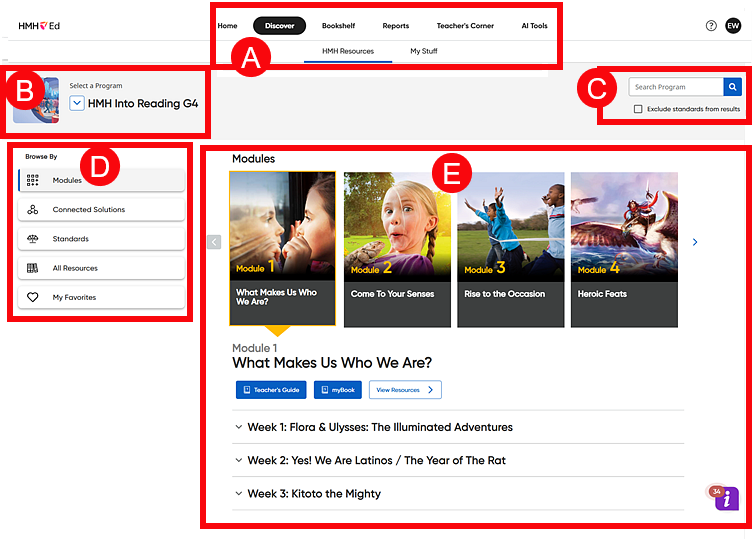
Task: Select the HMH Resources sub-tab
Action: click(348, 51)
